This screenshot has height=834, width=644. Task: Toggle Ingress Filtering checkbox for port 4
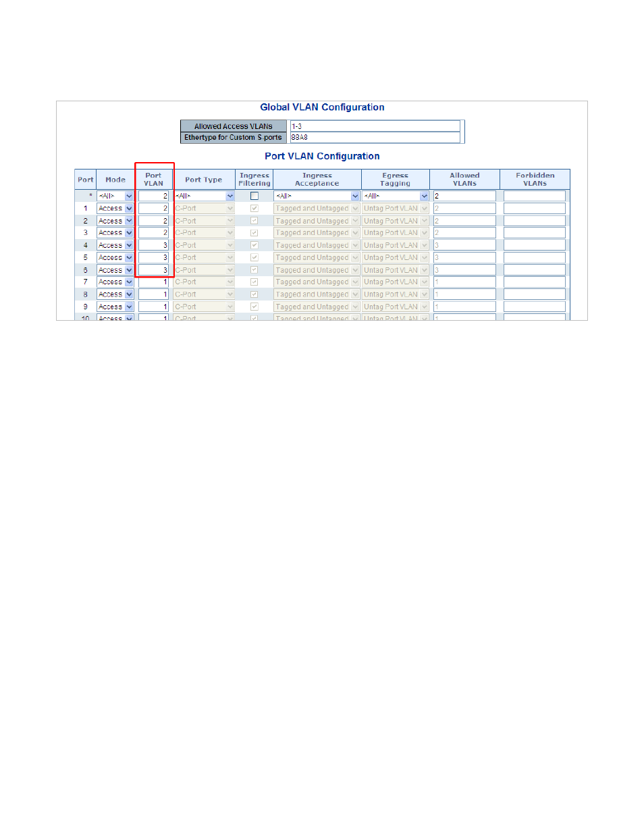254,245
